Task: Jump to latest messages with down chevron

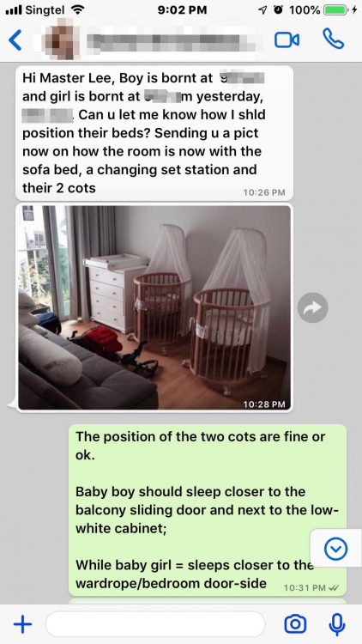Action: 335,549
